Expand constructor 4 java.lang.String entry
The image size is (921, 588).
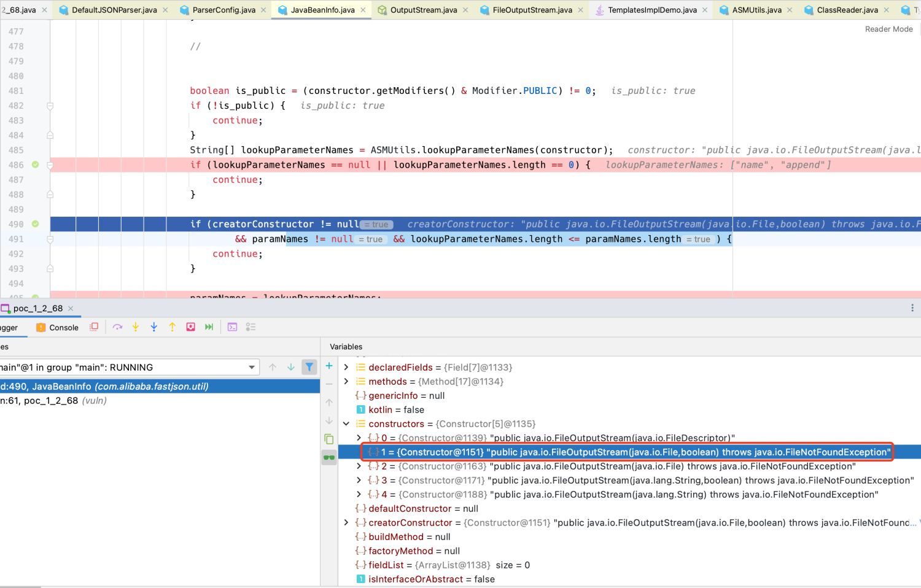pyautogui.click(x=359, y=494)
